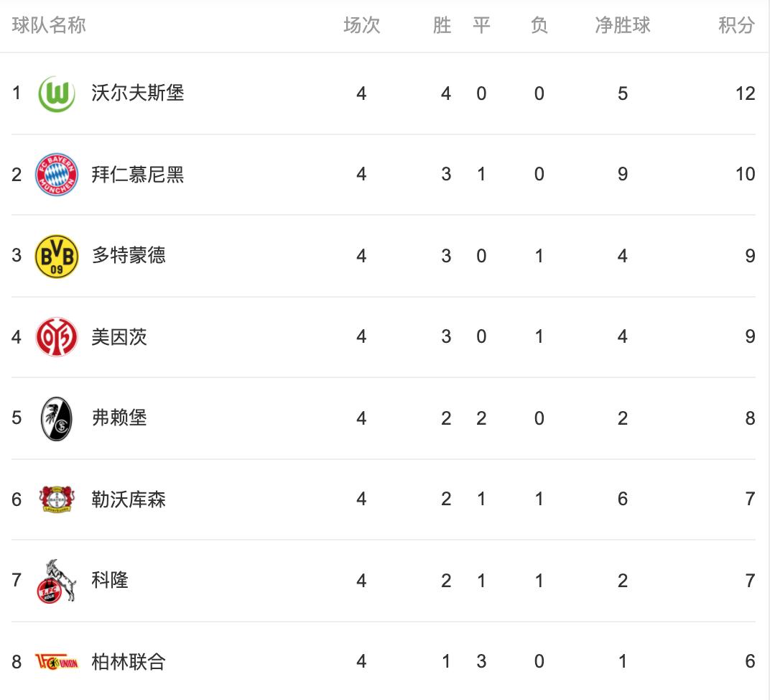
Task: Click the 勒沃库森 team name
Action: click(x=129, y=499)
